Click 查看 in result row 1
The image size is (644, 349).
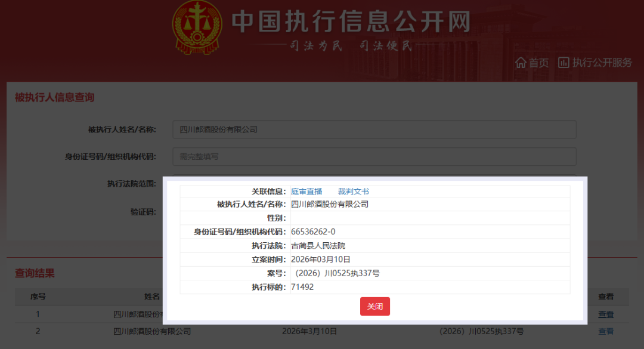[605, 314]
